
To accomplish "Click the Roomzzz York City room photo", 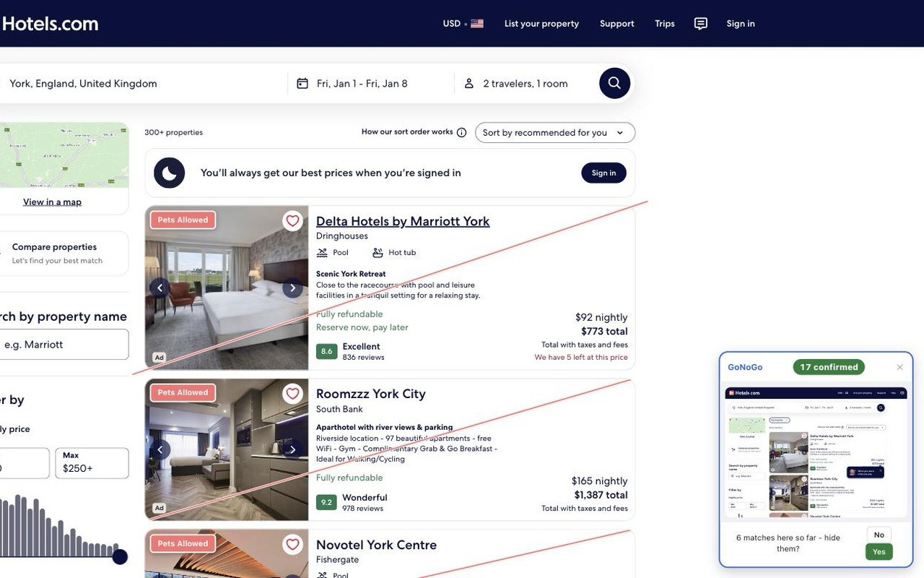I will [227, 450].
